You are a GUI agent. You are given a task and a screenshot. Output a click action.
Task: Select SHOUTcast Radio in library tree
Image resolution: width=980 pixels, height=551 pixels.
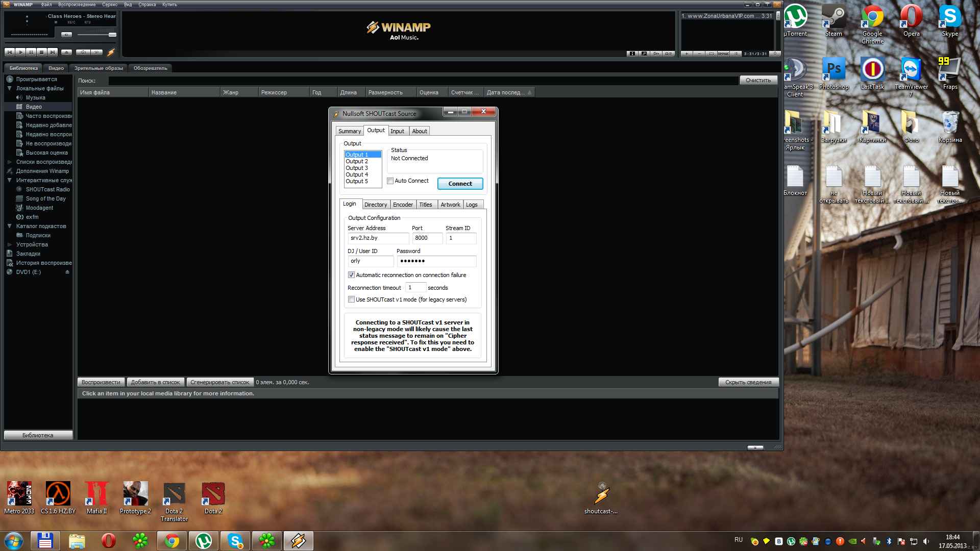coord(47,189)
